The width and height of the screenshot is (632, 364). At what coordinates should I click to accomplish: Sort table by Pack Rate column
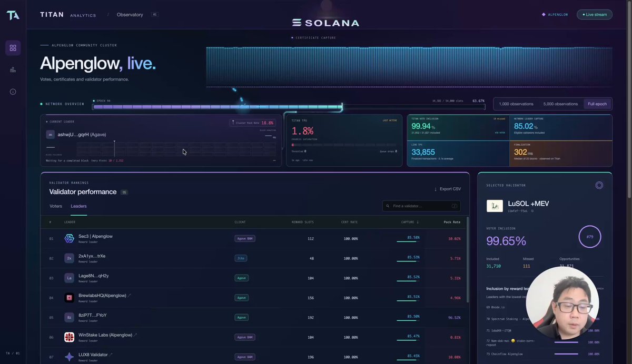pos(452,222)
